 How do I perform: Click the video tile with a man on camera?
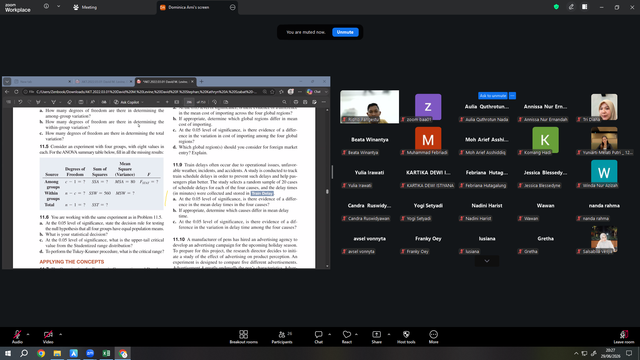[x=369, y=107]
